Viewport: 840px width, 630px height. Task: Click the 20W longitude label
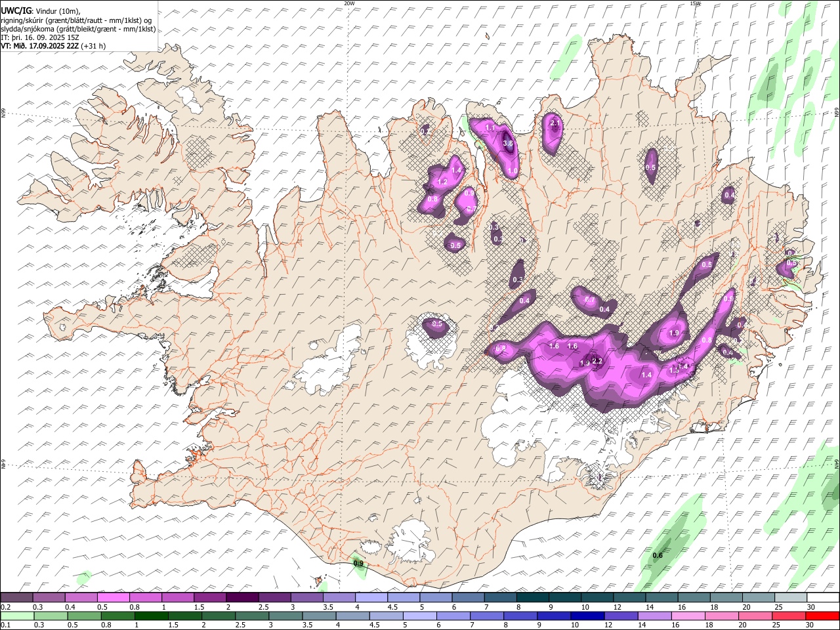[x=349, y=3]
